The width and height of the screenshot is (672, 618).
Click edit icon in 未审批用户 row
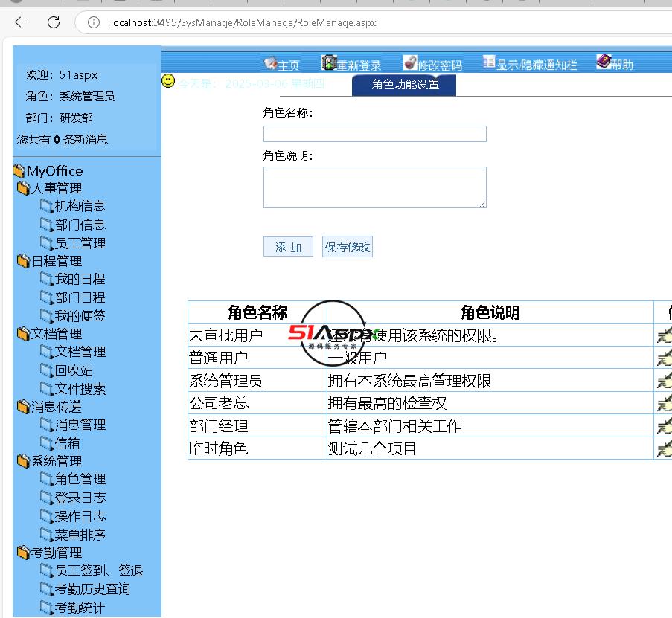pos(665,335)
